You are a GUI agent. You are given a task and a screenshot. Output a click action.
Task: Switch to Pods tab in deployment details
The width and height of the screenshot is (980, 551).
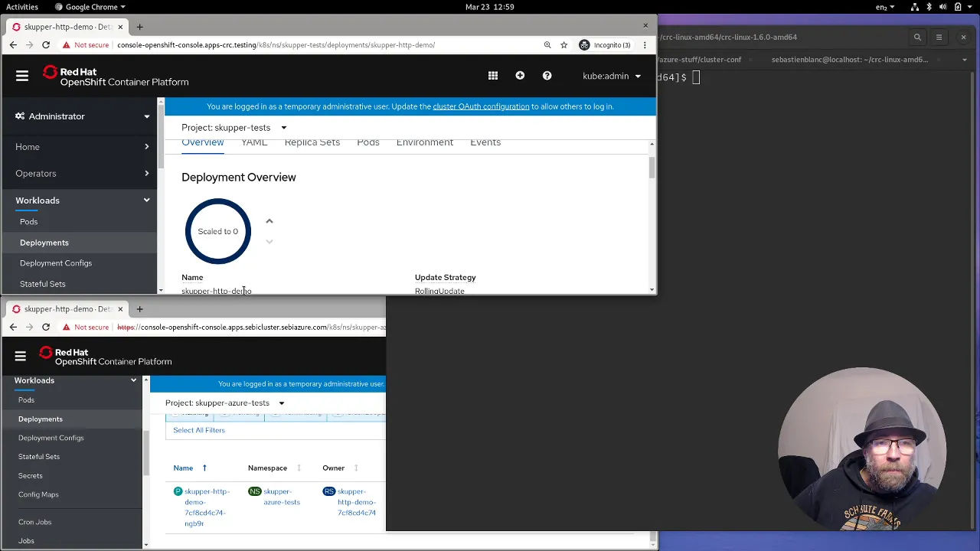368,142
